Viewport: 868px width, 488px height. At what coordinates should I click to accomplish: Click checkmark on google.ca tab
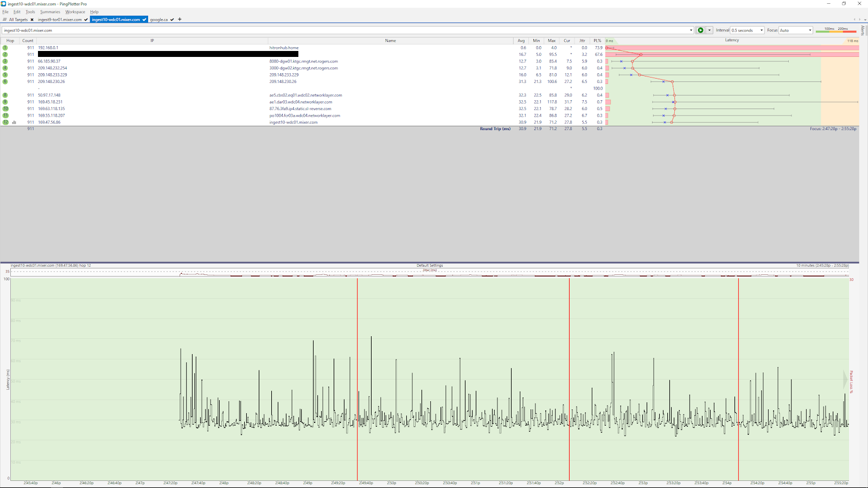(x=172, y=20)
